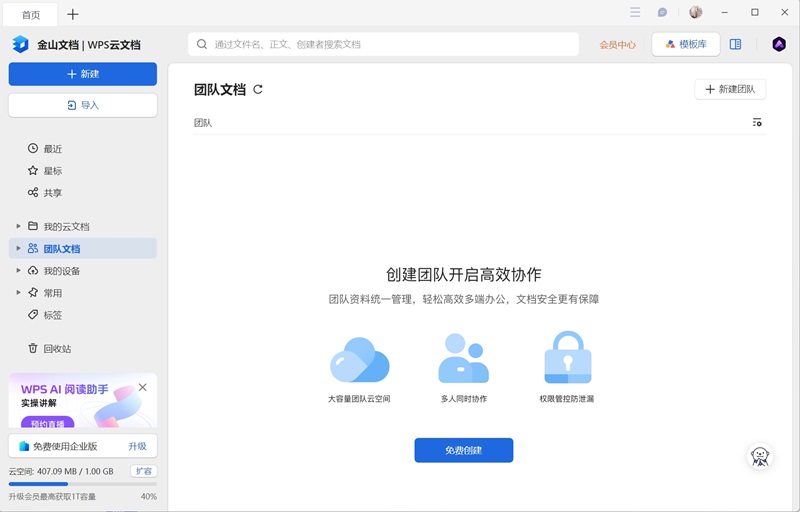Open 会员中心 link
Screen dimensions: 800x512
coord(617,44)
